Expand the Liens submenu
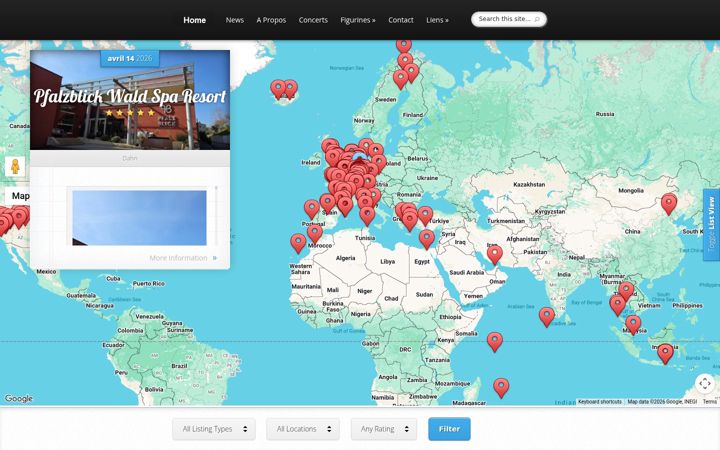 coord(437,20)
